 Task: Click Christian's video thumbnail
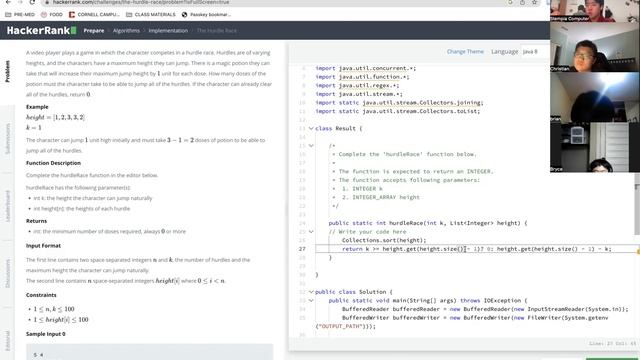(595, 47)
